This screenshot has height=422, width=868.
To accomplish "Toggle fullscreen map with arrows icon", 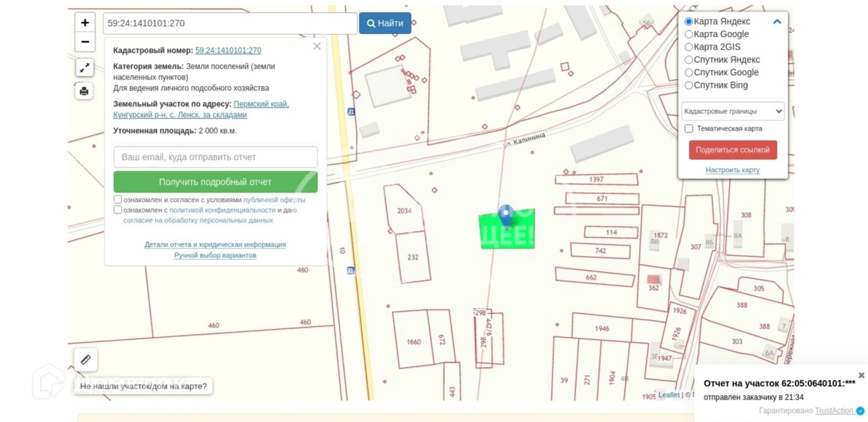I will tap(85, 68).
